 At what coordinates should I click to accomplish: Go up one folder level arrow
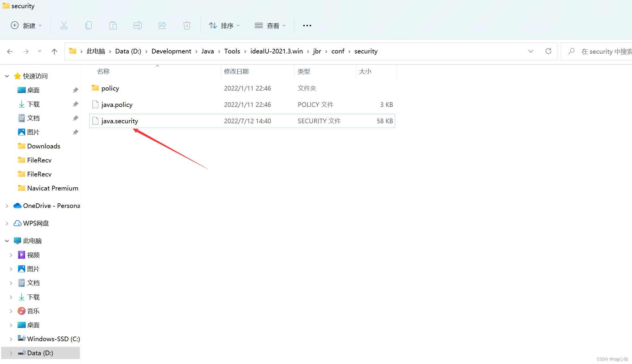pos(54,52)
